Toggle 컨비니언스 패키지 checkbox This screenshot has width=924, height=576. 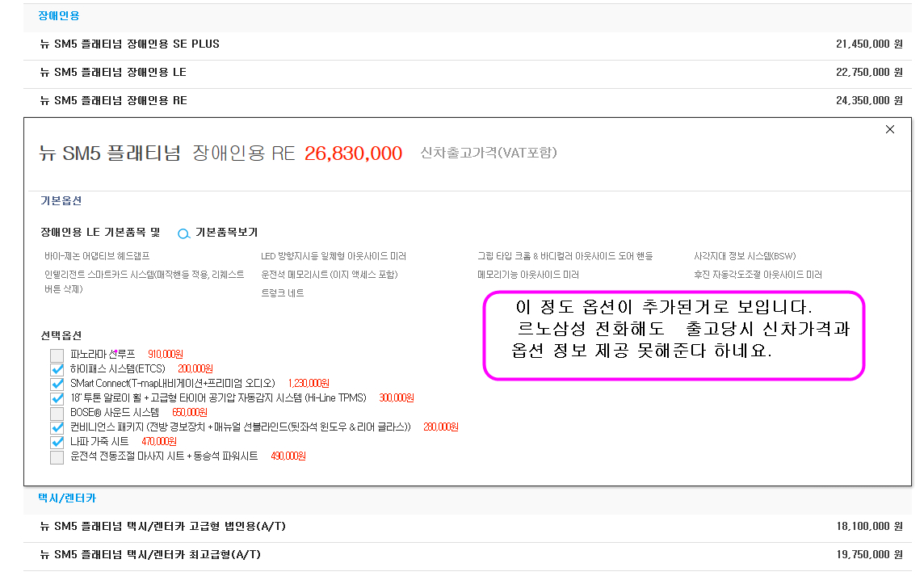57,427
